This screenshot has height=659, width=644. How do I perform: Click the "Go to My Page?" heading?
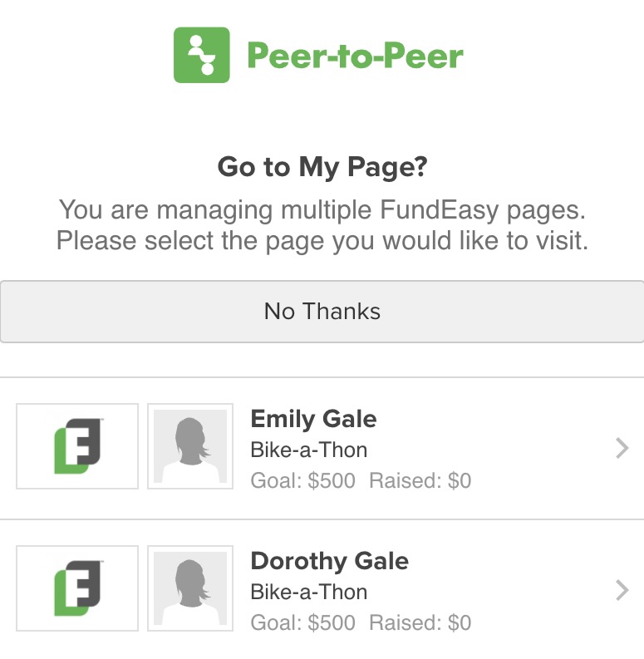coord(322,167)
